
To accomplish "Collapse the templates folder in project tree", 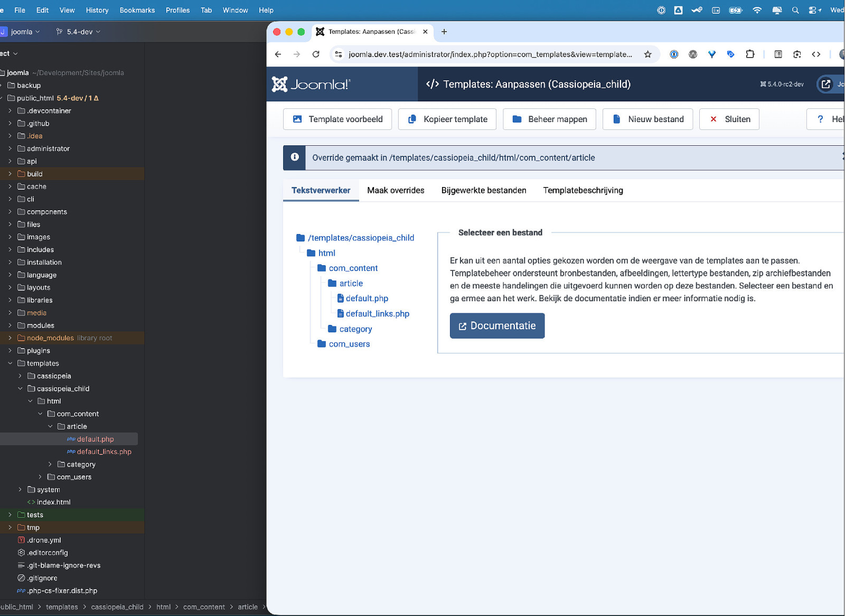I will pos(10,363).
